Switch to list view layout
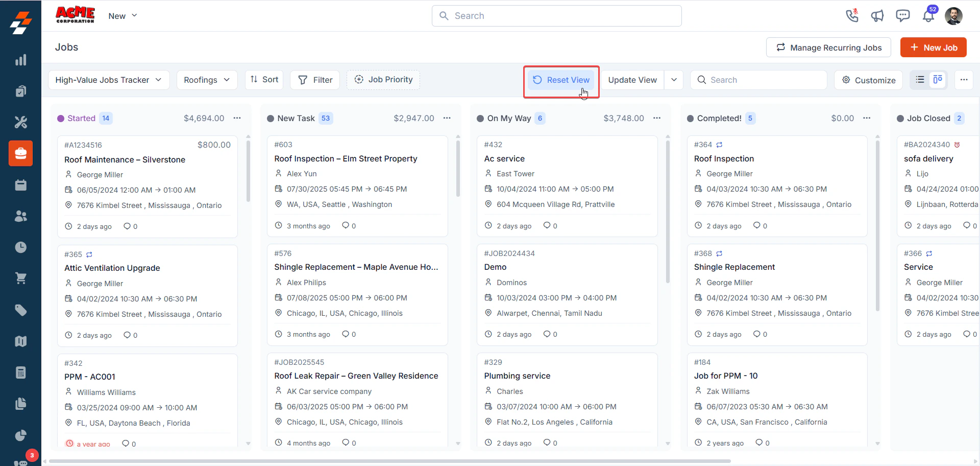Screen dimensions: 980x466 click(x=920, y=80)
